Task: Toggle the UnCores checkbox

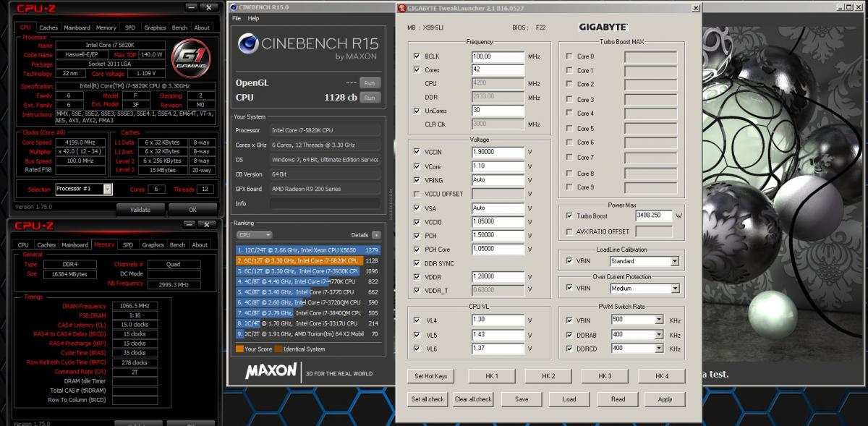Action: click(417, 111)
